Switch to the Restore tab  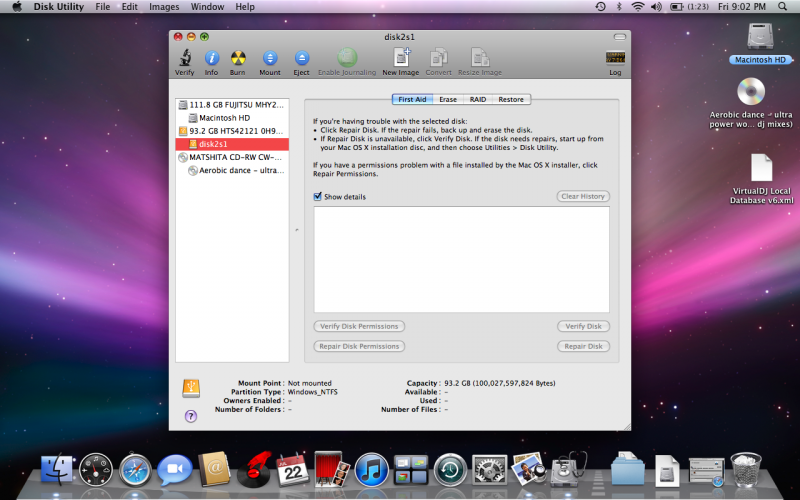511,99
